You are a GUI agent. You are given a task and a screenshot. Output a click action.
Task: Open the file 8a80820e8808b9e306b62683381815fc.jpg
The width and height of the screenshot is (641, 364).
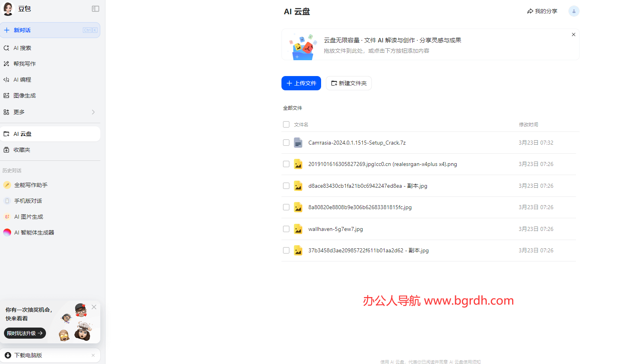tap(360, 207)
